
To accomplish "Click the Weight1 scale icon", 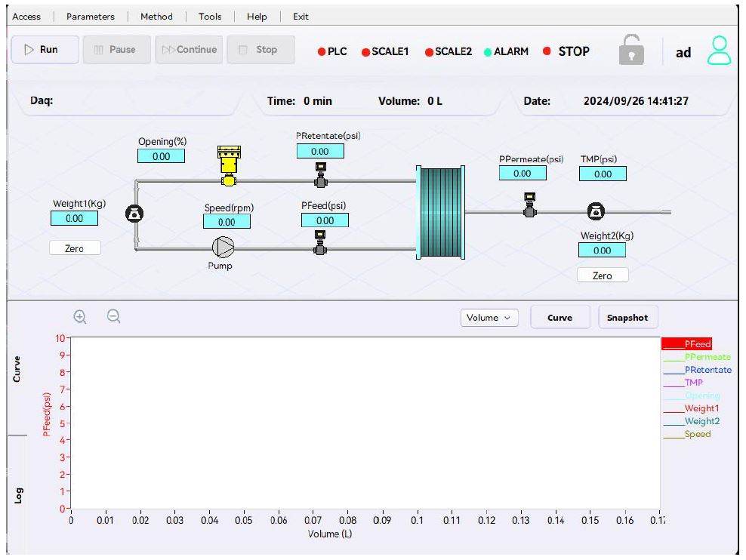I will (x=134, y=214).
